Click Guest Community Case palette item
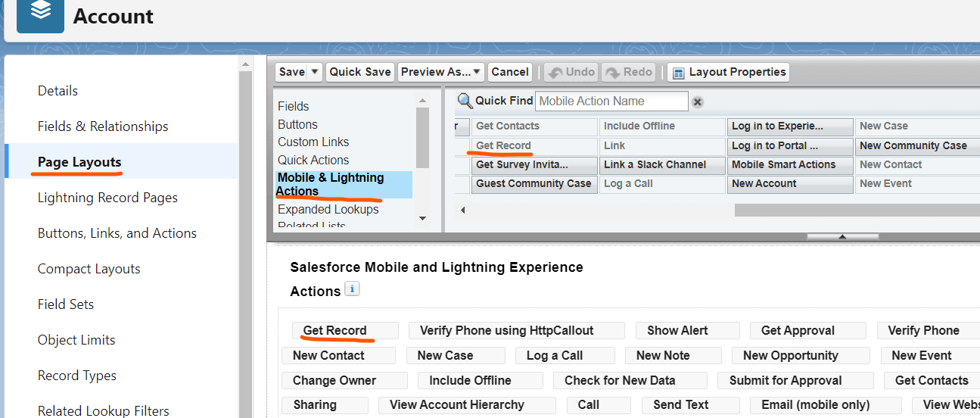 point(536,183)
